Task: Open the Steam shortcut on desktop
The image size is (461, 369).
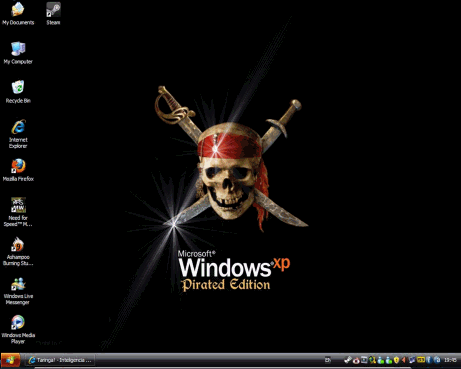Action: coord(53,14)
